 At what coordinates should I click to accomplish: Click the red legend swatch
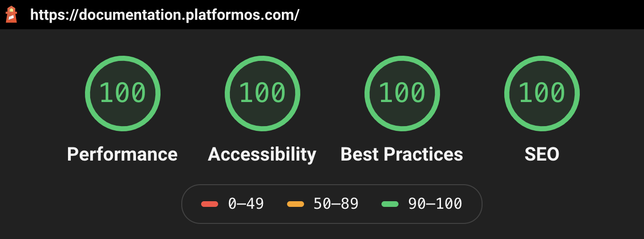tap(210, 204)
